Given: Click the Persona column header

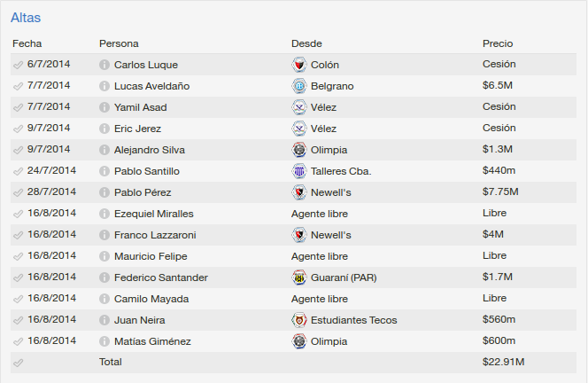Looking at the screenshot, I should [x=119, y=43].
